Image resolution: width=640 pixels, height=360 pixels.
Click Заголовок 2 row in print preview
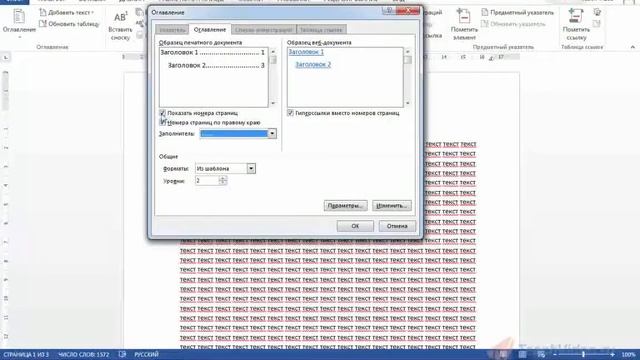216,65
